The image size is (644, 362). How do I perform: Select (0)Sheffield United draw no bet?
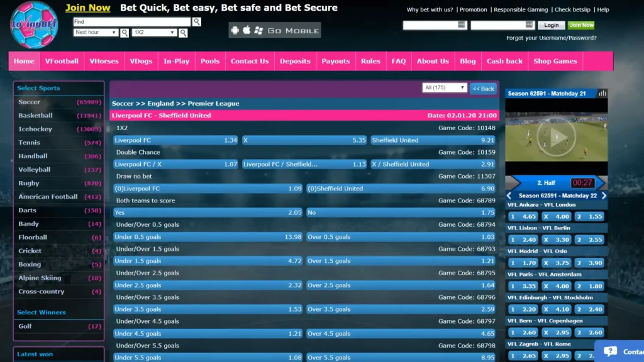(x=401, y=189)
